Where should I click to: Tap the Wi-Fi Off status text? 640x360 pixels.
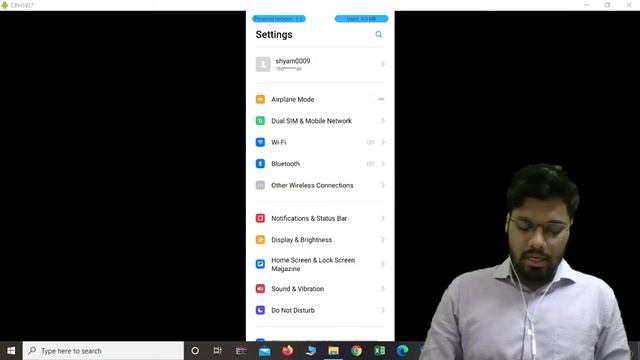(x=370, y=142)
